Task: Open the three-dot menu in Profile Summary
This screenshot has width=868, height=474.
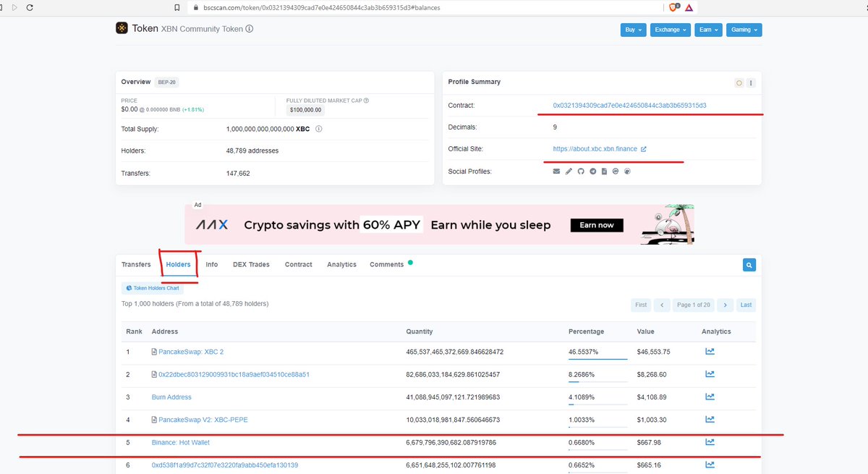Action: click(751, 82)
